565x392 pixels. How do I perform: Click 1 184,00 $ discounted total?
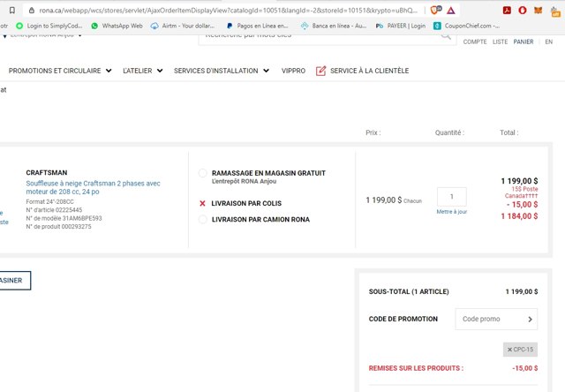pyautogui.click(x=519, y=216)
